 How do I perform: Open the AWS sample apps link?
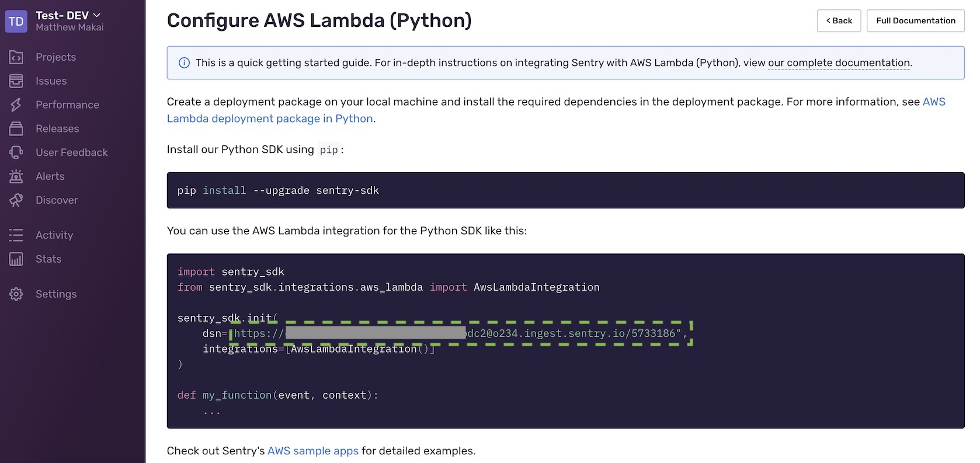pyautogui.click(x=313, y=451)
